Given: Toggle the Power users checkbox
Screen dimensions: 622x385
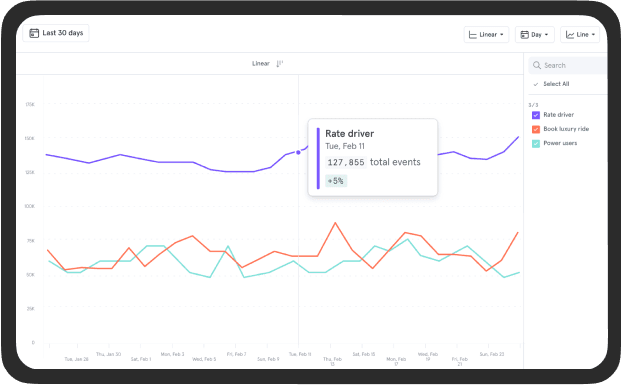Looking at the screenshot, I should (536, 144).
